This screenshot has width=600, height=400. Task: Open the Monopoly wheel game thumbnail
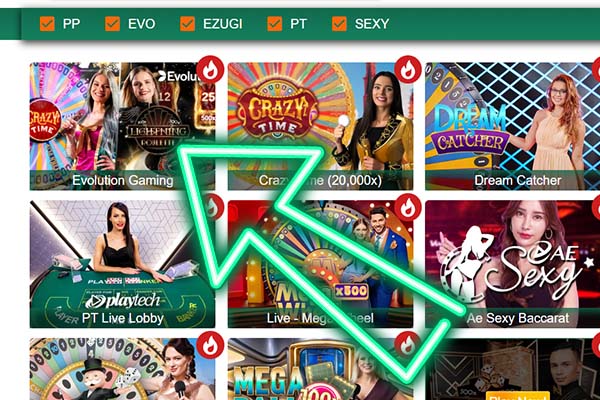[122, 369]
